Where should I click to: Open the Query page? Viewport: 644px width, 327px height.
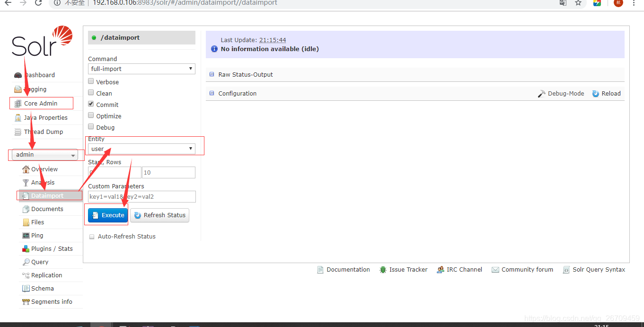click(40, 262)
